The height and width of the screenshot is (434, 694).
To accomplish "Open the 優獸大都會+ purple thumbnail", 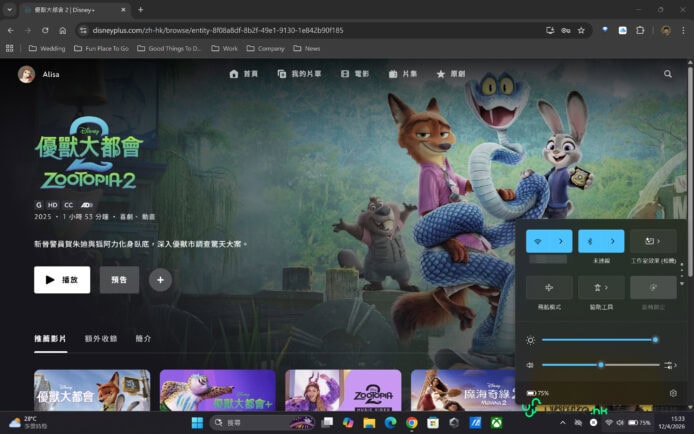I will 218,390.
